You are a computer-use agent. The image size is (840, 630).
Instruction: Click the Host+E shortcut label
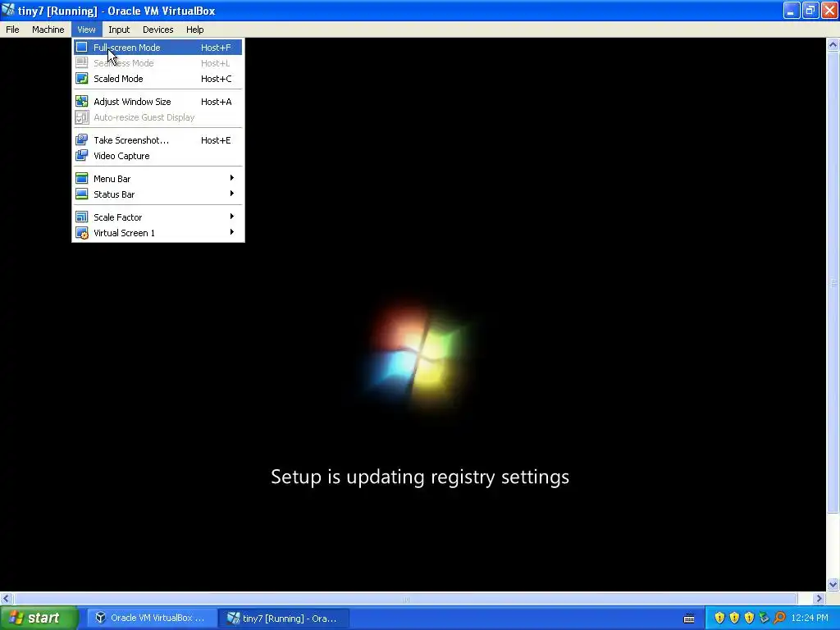coord(216,140)
